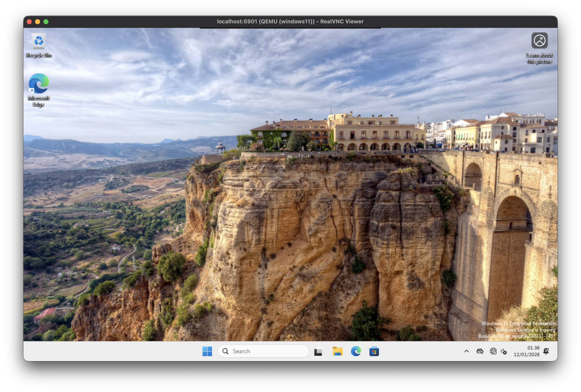
Task: Open Microsoft Edge from the taskbar
Action: [x=356, y=351]
